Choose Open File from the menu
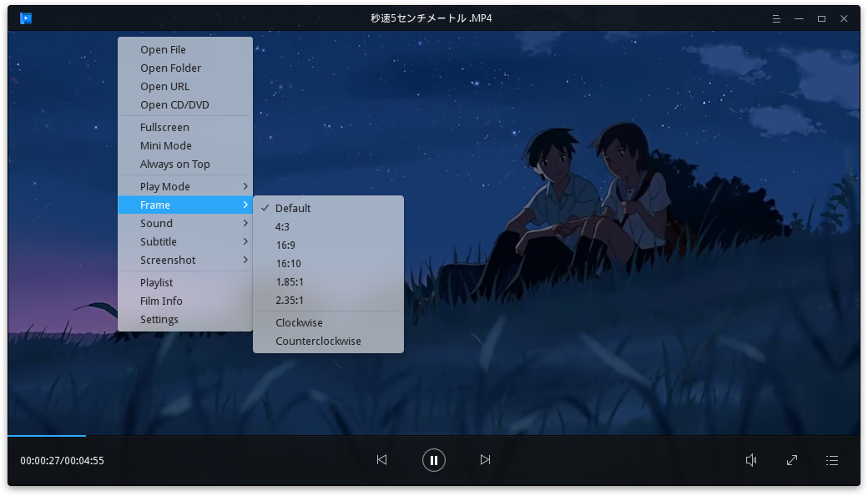The height and width of the screenshot is (496, 868). pos(185,49)
